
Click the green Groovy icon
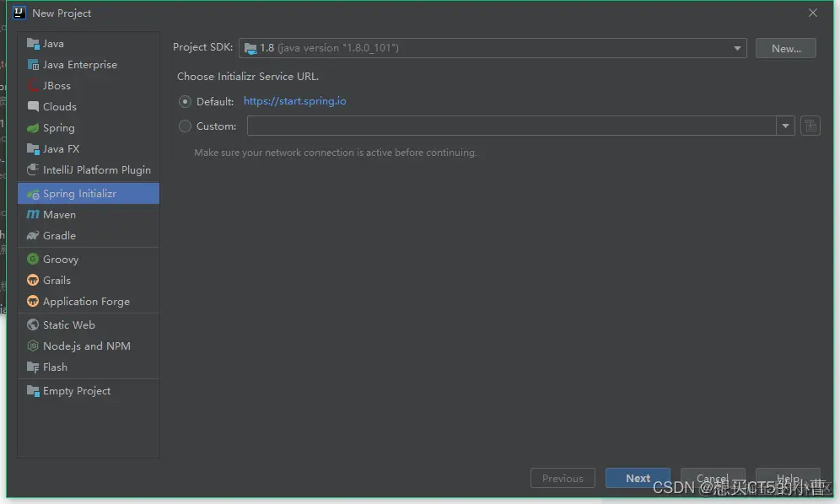pyautogui.click(x=33, y=260)
